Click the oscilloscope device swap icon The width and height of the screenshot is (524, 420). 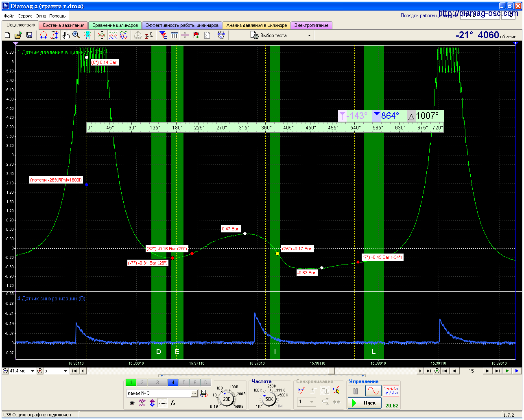[x=204, y=394]
